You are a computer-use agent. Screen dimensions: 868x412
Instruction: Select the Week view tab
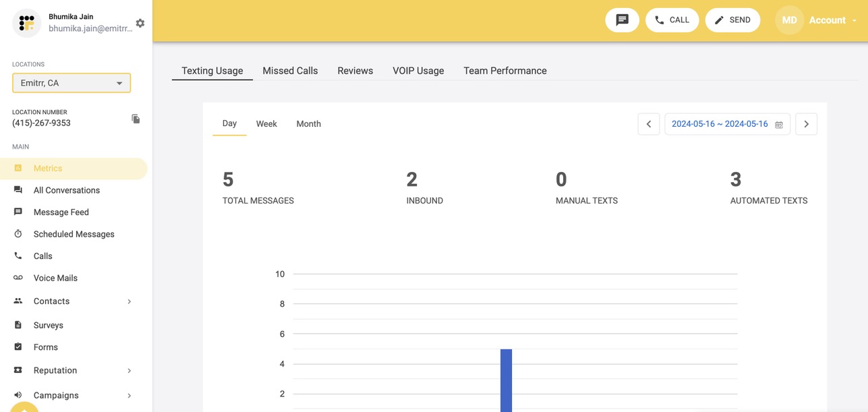point(266,124)
